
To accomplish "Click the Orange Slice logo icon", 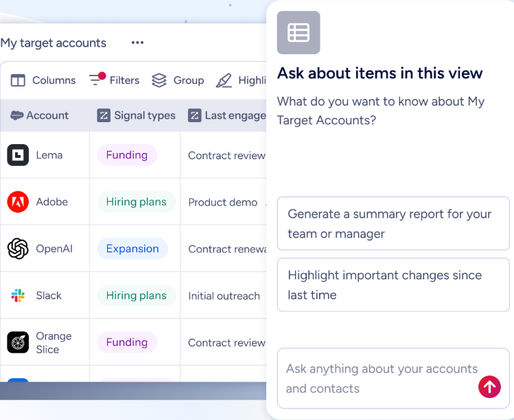I will [18, 342].
